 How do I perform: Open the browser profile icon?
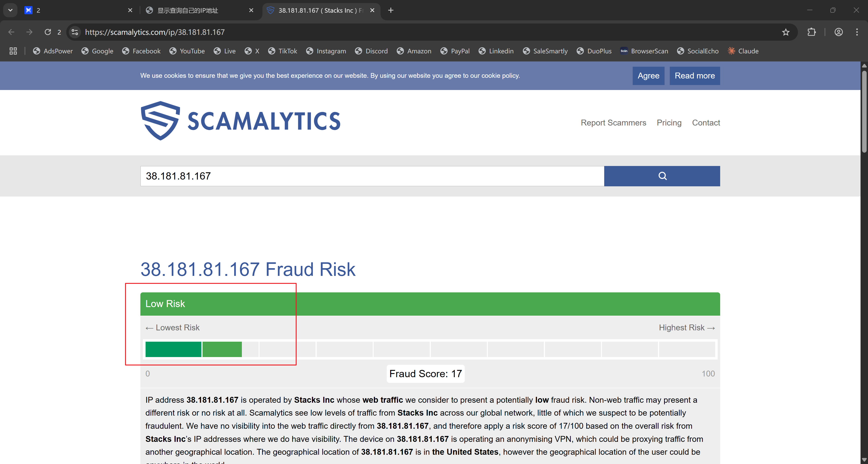point(839,32)
